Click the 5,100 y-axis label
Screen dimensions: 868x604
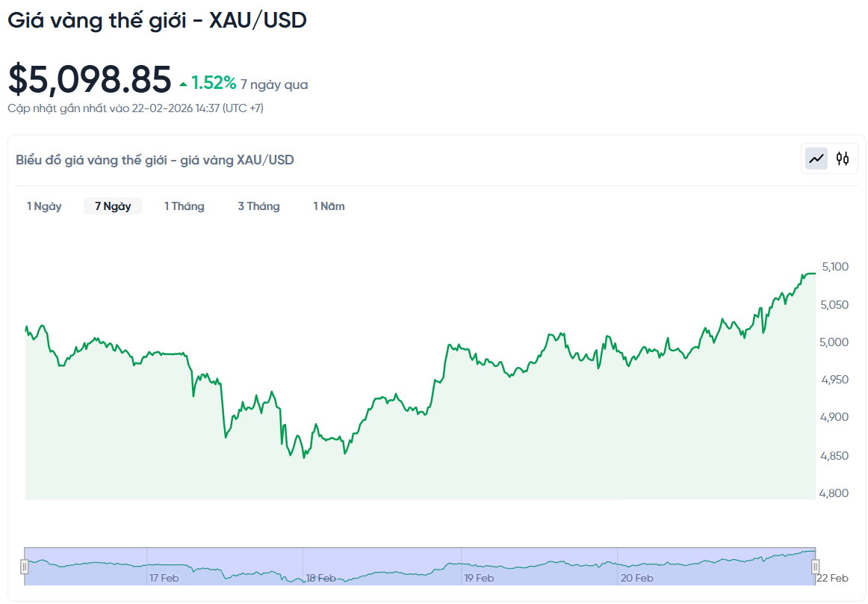(x=834, y=267)
